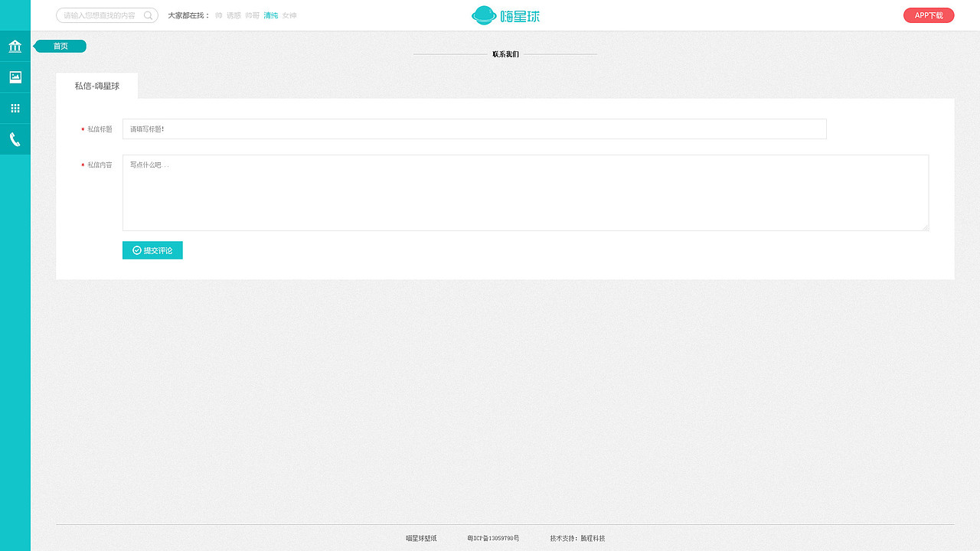Focus the 私信标题 title input field
This screenshot has height=551, width=980.
[475, 129]
